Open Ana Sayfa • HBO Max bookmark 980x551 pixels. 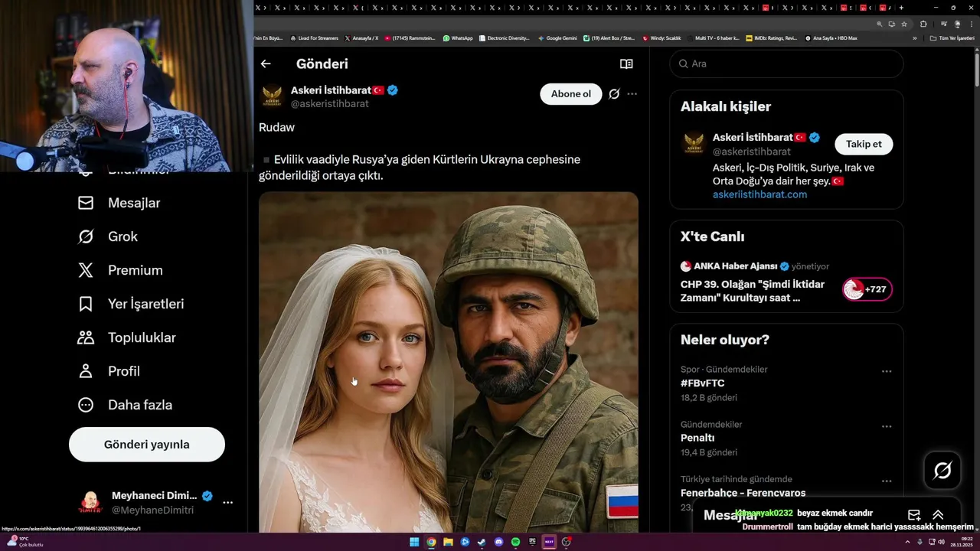point(831,37)
